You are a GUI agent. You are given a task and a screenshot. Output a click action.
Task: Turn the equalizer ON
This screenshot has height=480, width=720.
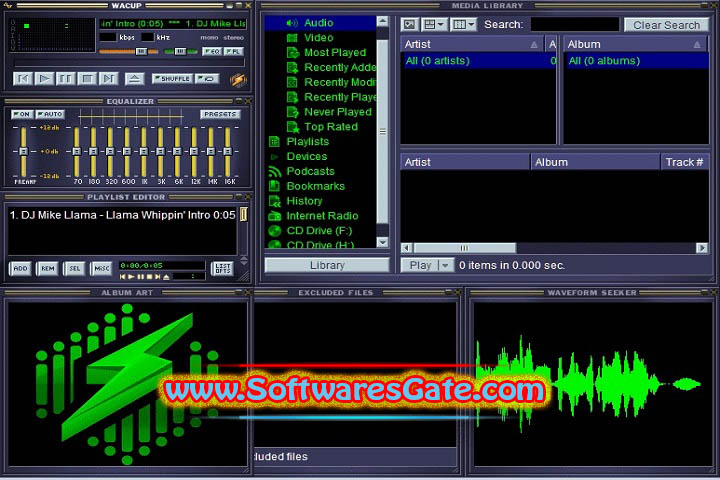[x=22, y=114]
